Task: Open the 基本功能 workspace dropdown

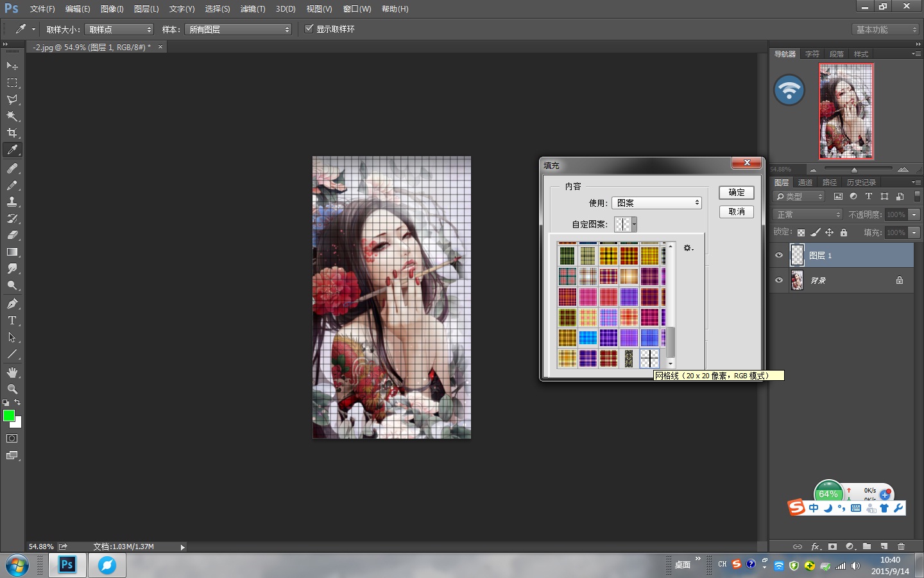Action: [x=886, y=30]
